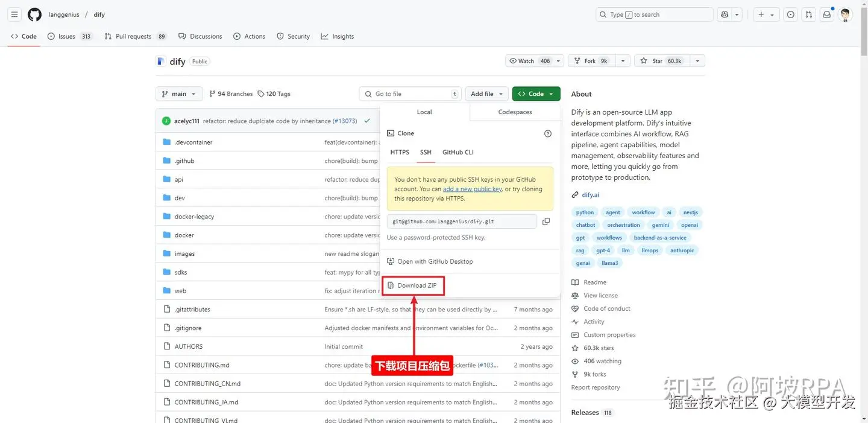Open the CONTRIBUTING_CN.md file
The height and width of the screenshot is (423, 868).
pyautogui.click(x=207, y=384)
